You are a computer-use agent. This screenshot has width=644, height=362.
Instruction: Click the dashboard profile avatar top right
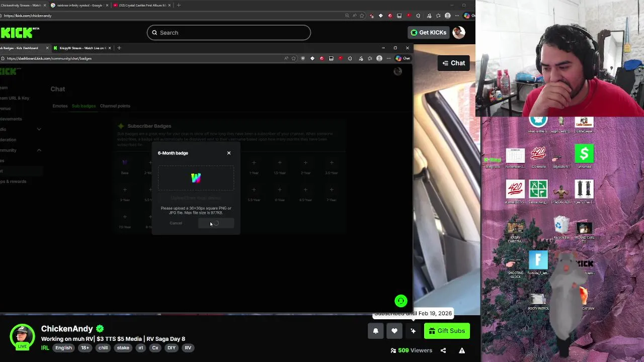pyautogui.click(x=397, y=71)
